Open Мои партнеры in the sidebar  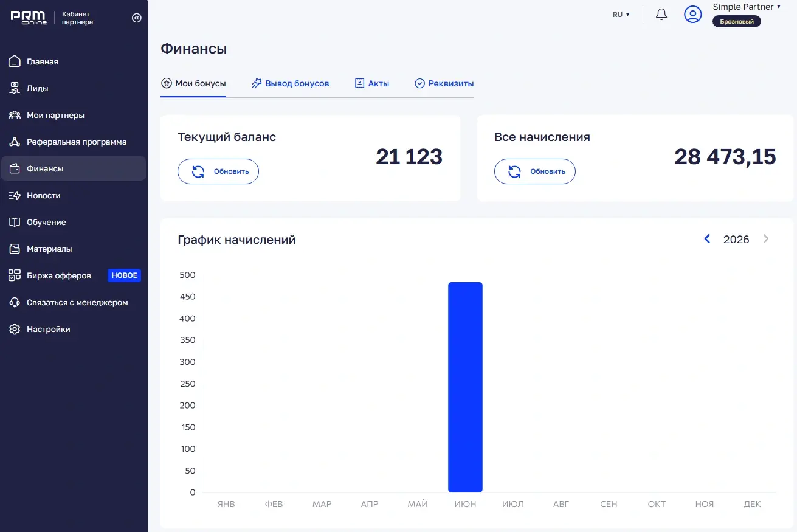(x=74, y=115)
